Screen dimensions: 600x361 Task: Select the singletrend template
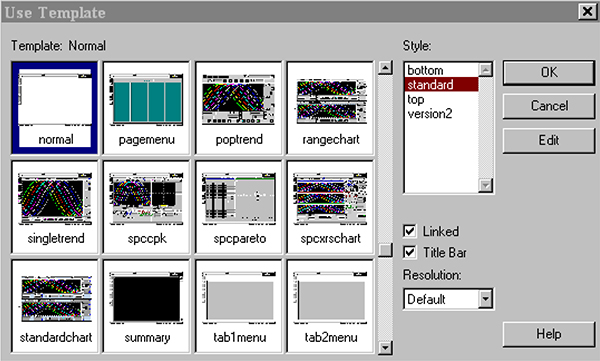(55, 207)
